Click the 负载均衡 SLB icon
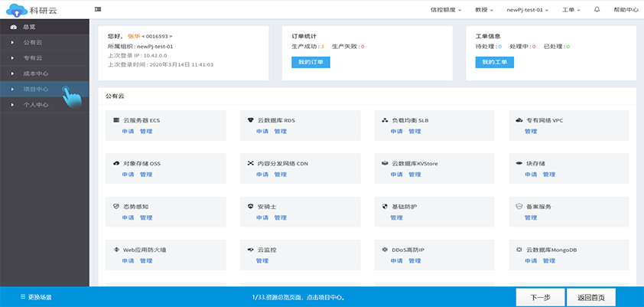 (385, 121)
